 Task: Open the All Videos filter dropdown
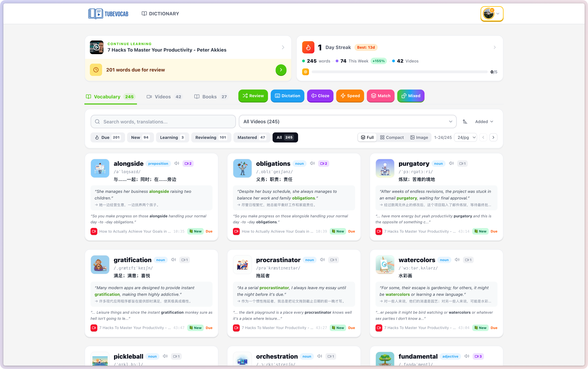click(x=347, y=122)
